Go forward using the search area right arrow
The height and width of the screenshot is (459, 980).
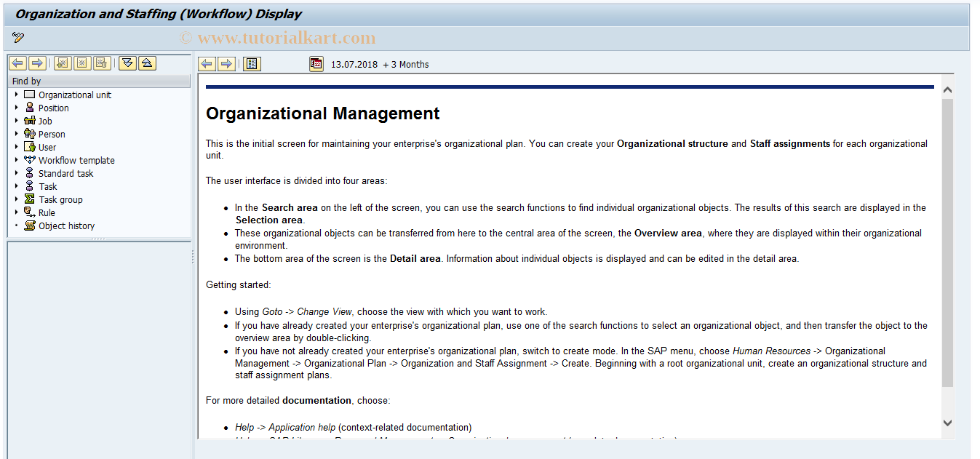pos(37,63)
